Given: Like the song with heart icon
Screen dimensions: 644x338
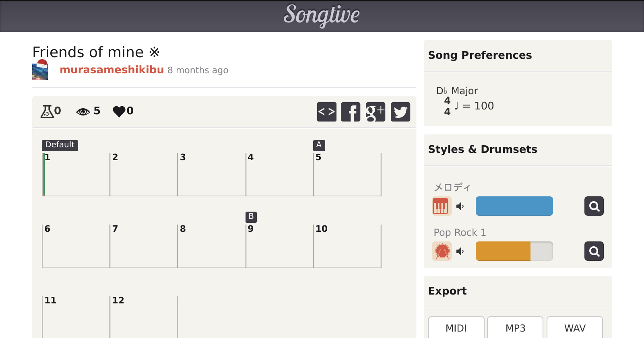Looking at the screenshot, I should [x=119, y=111].
